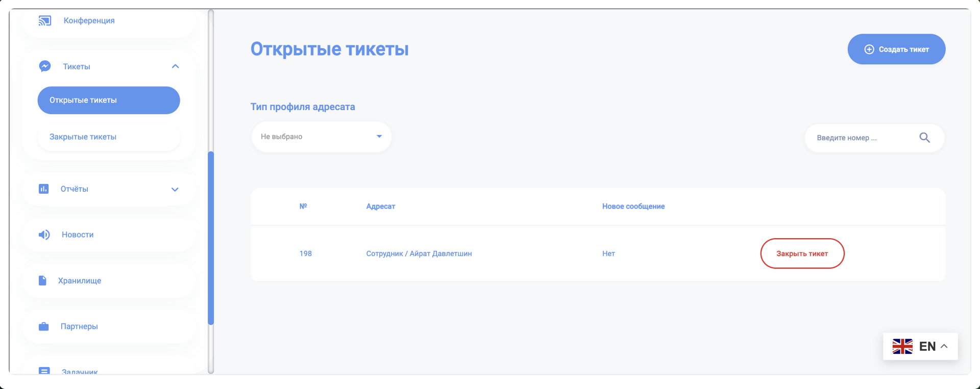This screenshot has width=980, height=389.
Task: Click the Storage document file icon
Action: [43, 280]
